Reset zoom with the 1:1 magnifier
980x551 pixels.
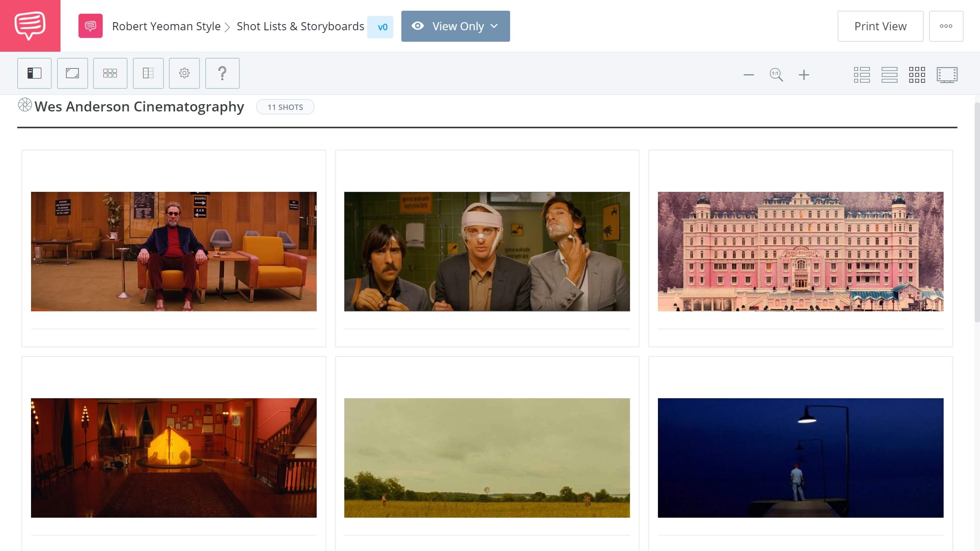[x=776, y=75]
